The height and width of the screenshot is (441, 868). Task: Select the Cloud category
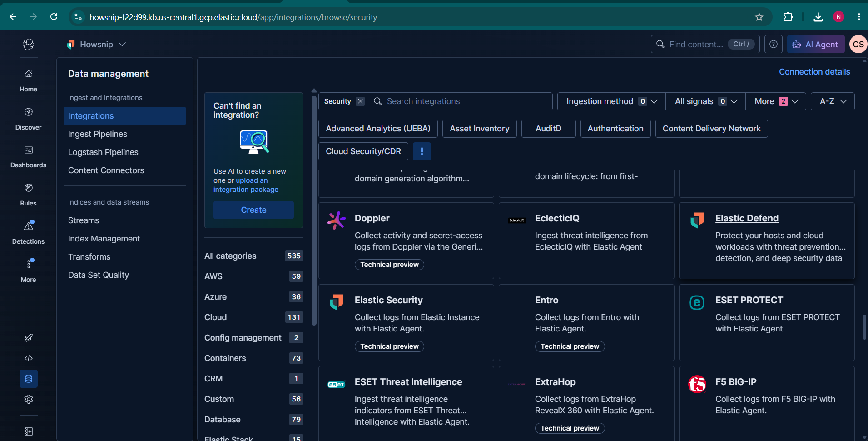(253, 317)
